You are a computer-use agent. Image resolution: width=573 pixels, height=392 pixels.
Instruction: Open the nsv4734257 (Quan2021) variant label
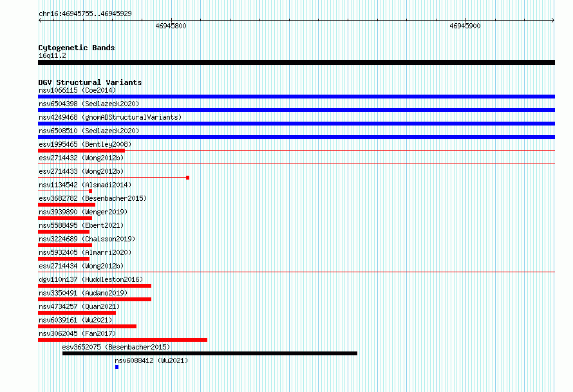tap(79, 306)
